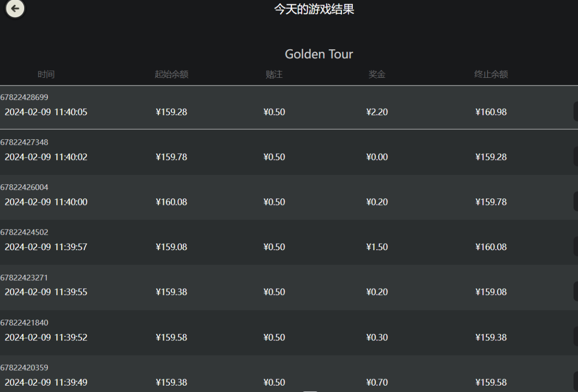Open the 2024-02-09 11:40:00 result row
This screenshot has width=578, height=392.
[x=289, y=197]
